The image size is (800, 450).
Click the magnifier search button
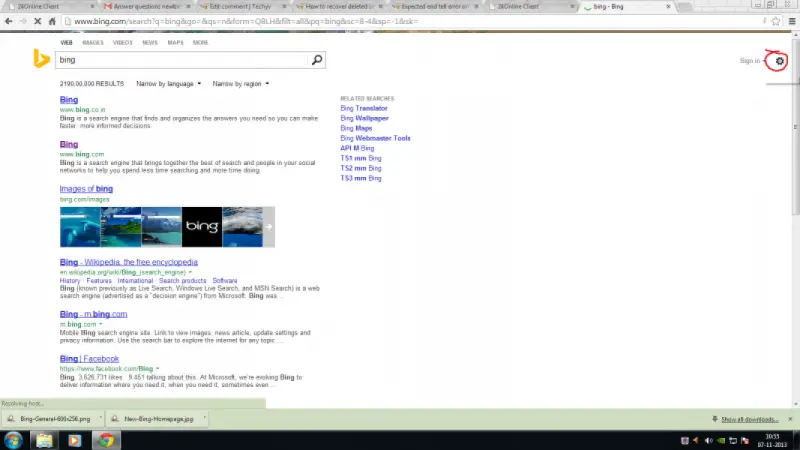[x=317, y=60]
